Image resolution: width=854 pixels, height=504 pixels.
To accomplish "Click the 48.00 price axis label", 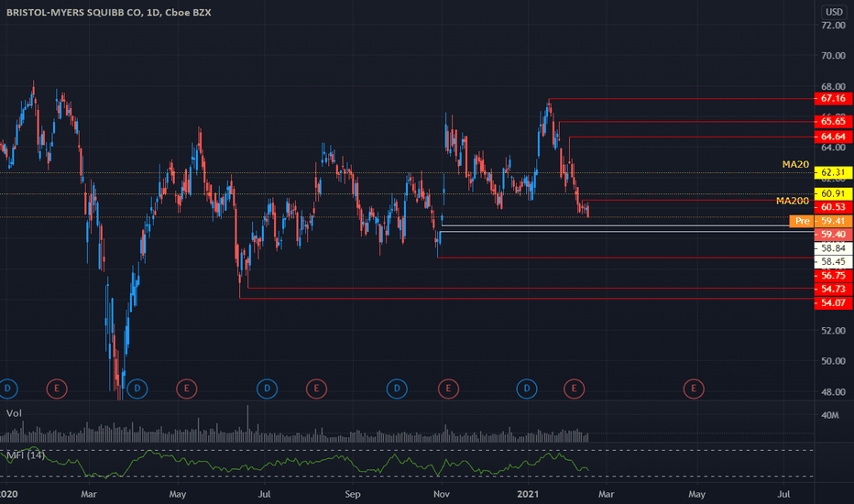I will tap(833, 392).
